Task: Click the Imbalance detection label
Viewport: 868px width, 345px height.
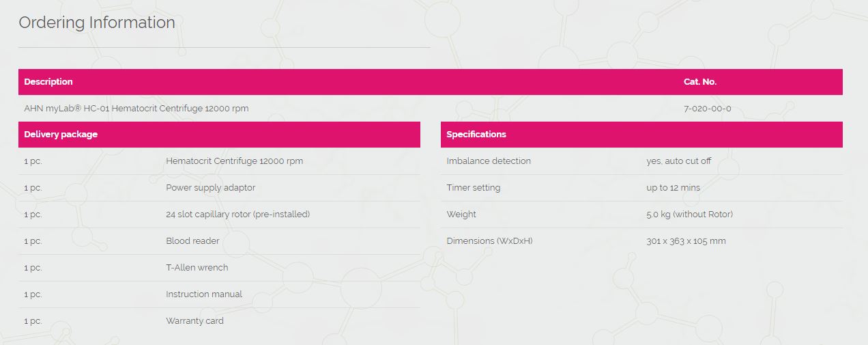Action: 489,161
